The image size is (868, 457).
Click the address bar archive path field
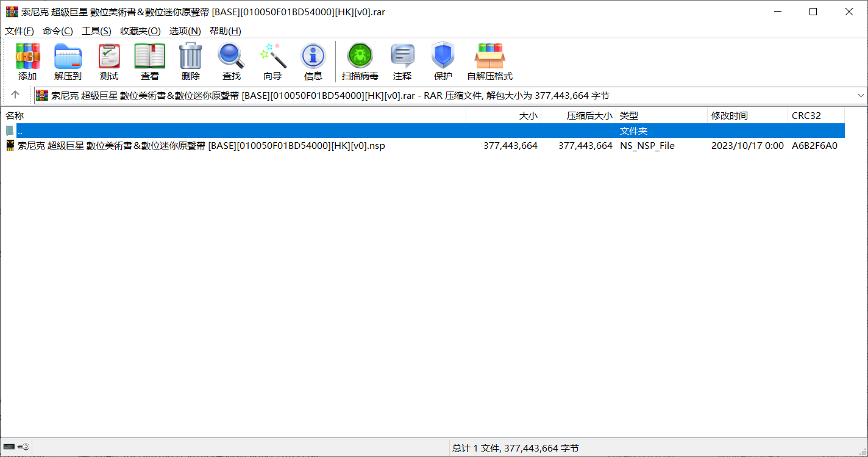(x=451, y=95)
